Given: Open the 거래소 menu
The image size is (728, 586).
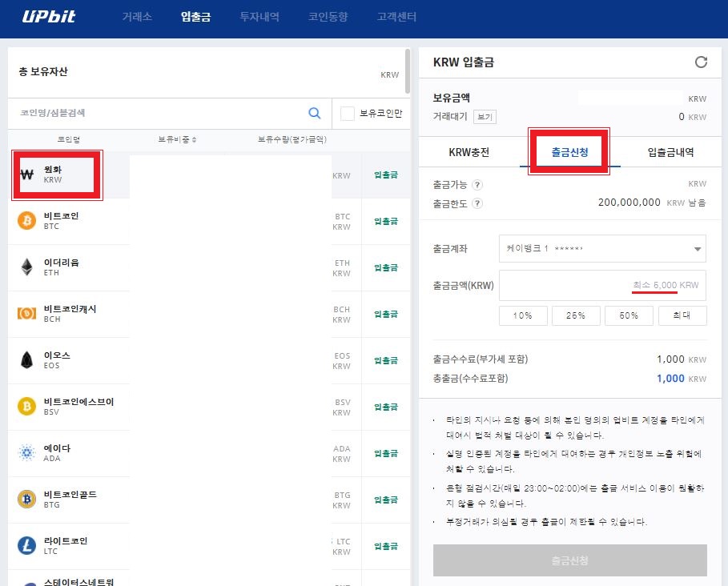Looking at the screenshot, I should [x=137, y=17].
